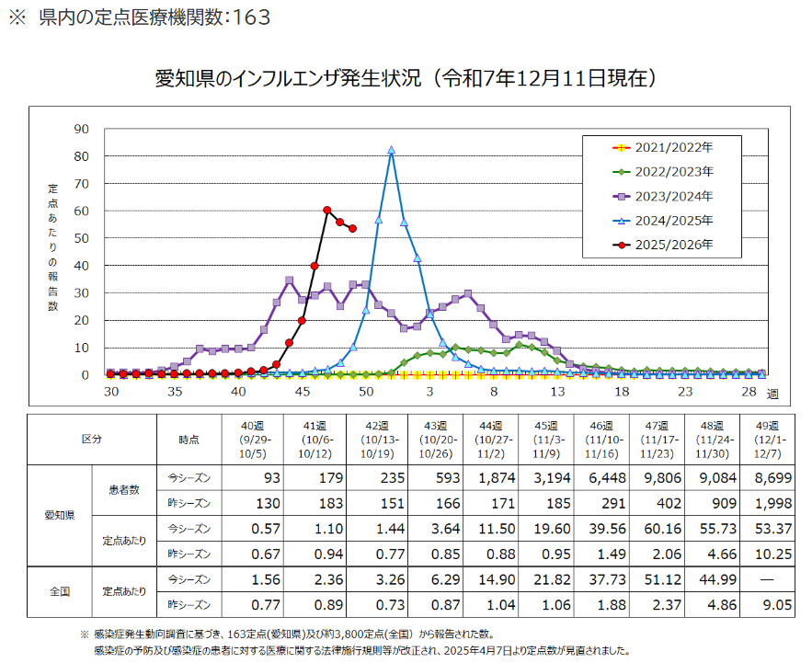
Task: Click the 愛知県 row label
Action: click(60, 515)
